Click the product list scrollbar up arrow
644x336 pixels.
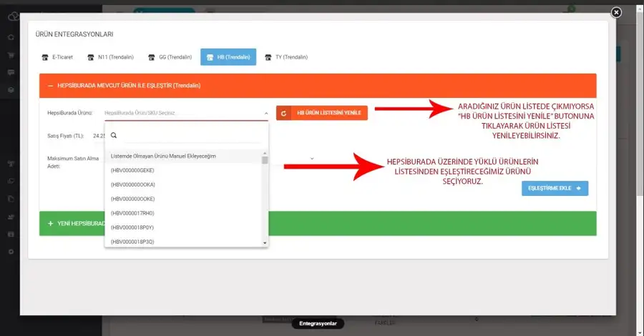[x=265, y=153]
